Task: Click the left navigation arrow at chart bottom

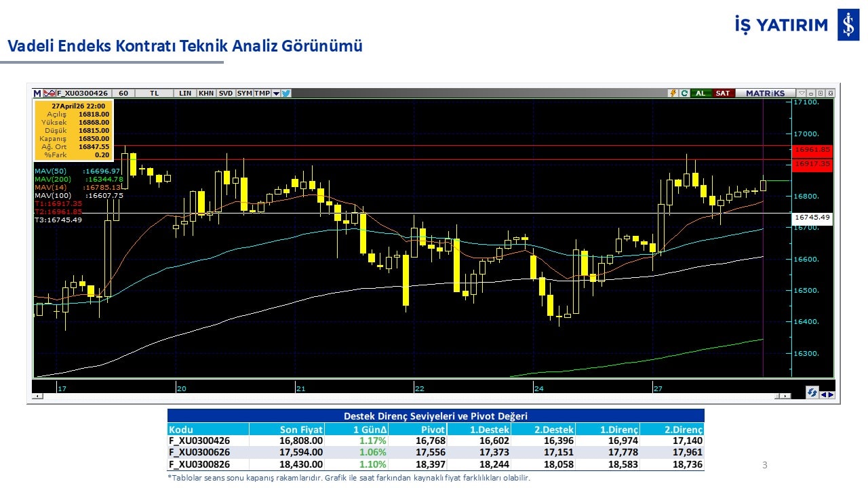Action: (823, 394)
